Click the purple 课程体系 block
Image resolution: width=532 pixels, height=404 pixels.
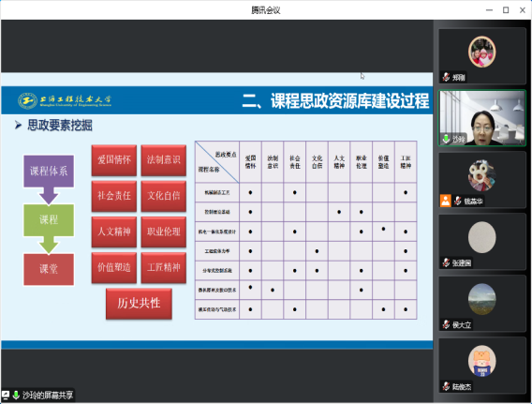(x=49, y=172)
